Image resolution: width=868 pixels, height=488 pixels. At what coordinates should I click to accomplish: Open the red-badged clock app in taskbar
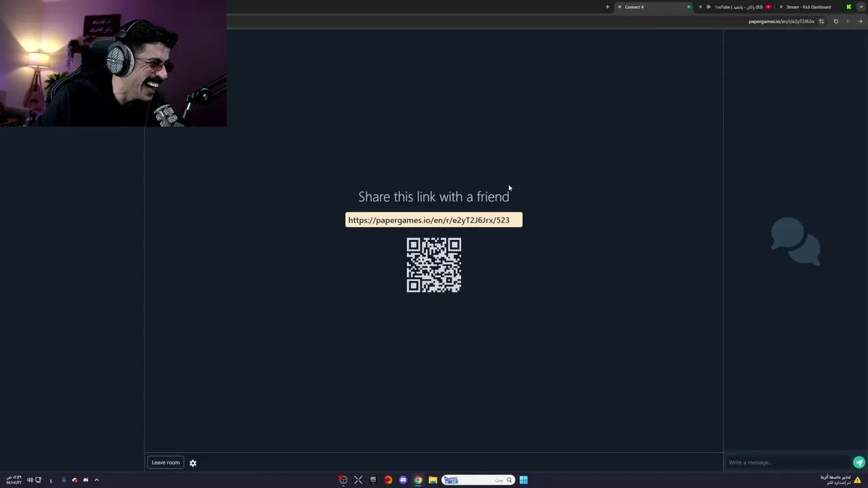(343, 480)
